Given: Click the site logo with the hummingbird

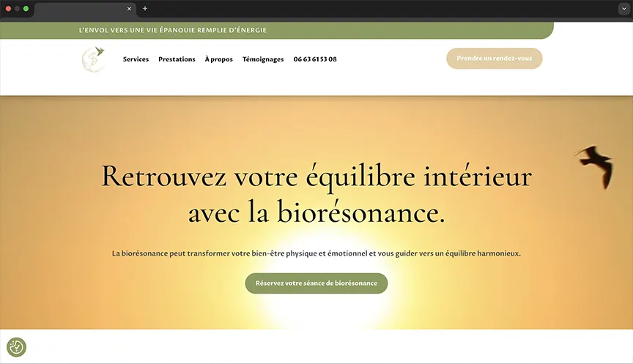Looking at the screenshot, I should 94,59.
